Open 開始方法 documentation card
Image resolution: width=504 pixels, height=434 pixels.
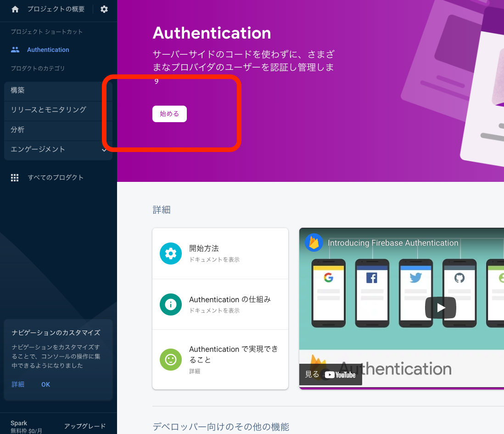pyautogui.click(x=220, y=254)
